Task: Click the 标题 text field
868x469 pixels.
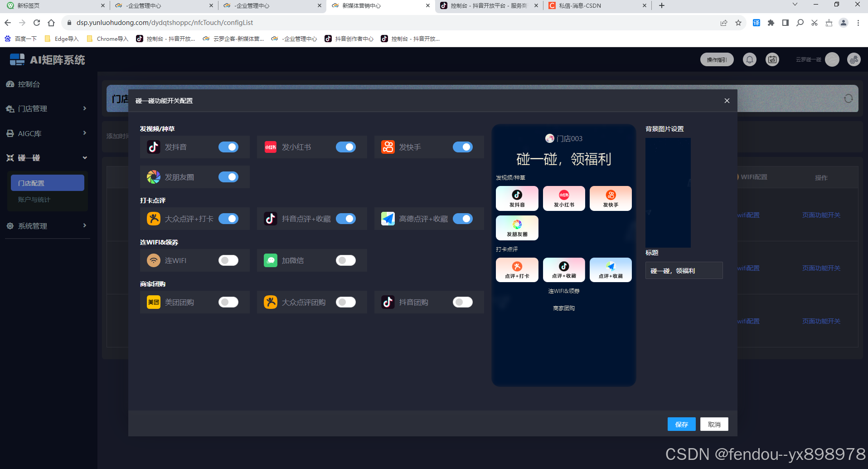Action: (x=684, y=270)
